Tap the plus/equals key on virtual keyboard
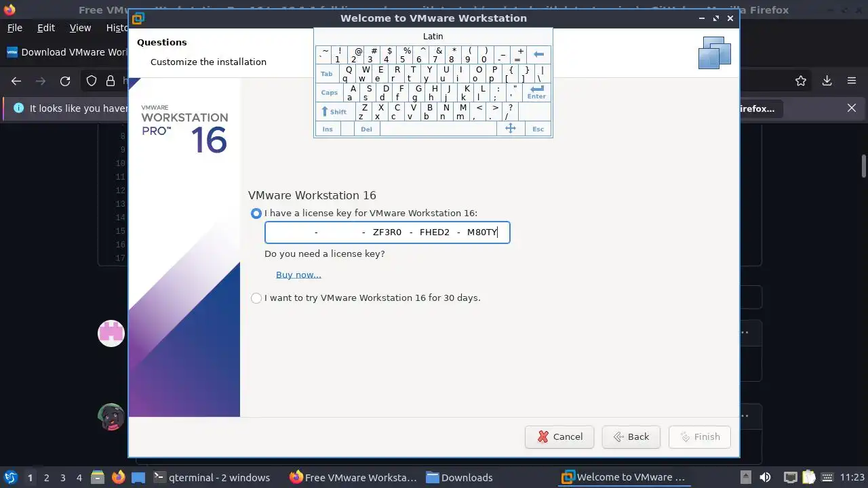Image resolution: width=868 pixels, height=488 pixels. [x=519, y=54]
